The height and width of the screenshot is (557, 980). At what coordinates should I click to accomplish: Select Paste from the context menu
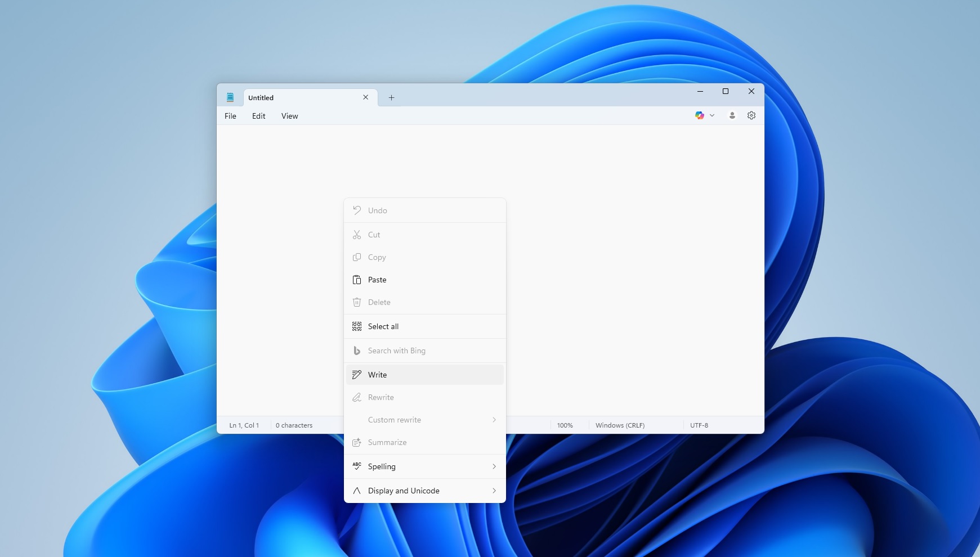[x=377, y=280]
